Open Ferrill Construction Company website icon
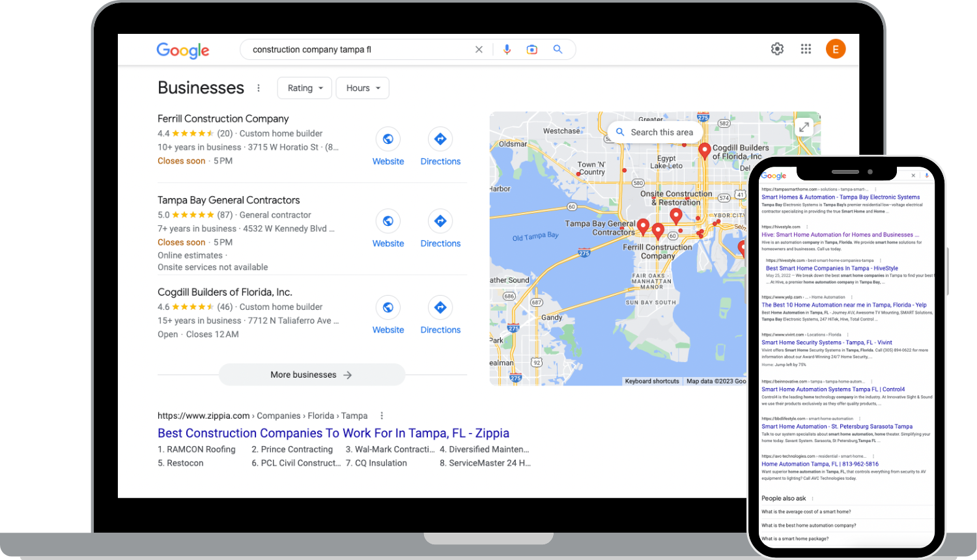Image resolution: width=977 pixels, height=560 pixels. coord(388,139)
